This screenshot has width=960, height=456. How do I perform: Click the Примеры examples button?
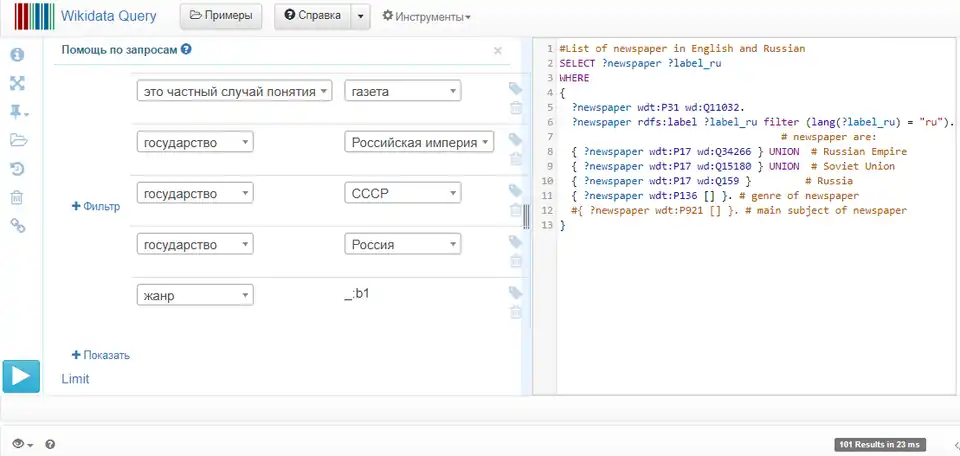coord(221,17)
